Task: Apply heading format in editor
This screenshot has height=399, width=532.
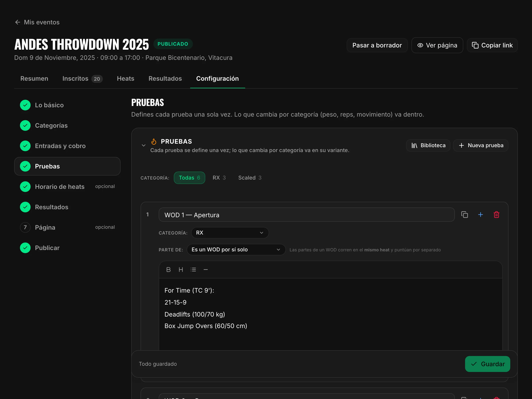Action: pyautogui.click(x=181, y=270)
